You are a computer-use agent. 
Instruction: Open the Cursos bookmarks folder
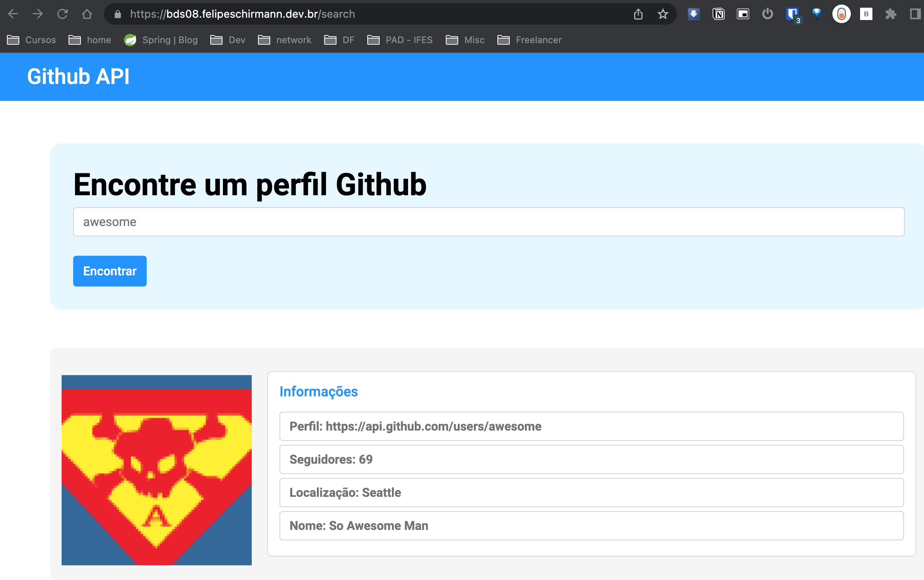click(32, 40)
